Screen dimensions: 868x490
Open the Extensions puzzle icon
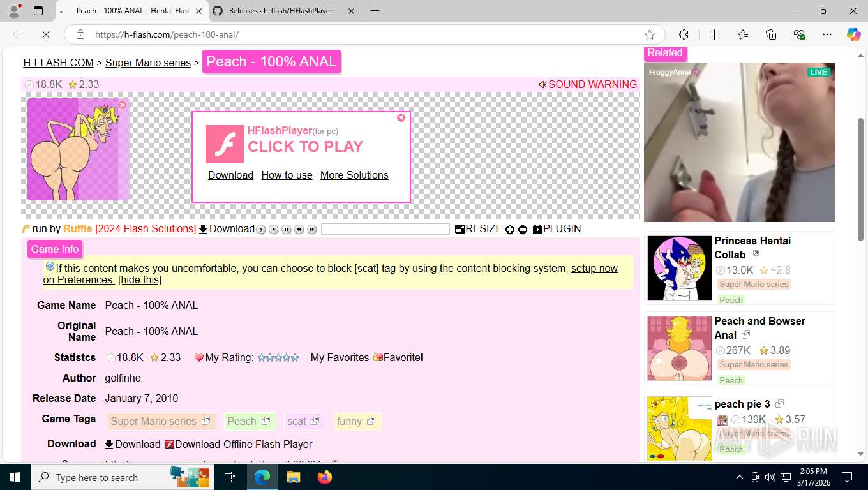click(684, 34)
